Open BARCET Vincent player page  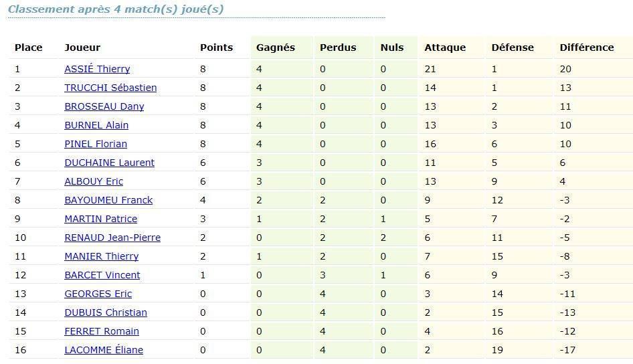pos(102,275)
